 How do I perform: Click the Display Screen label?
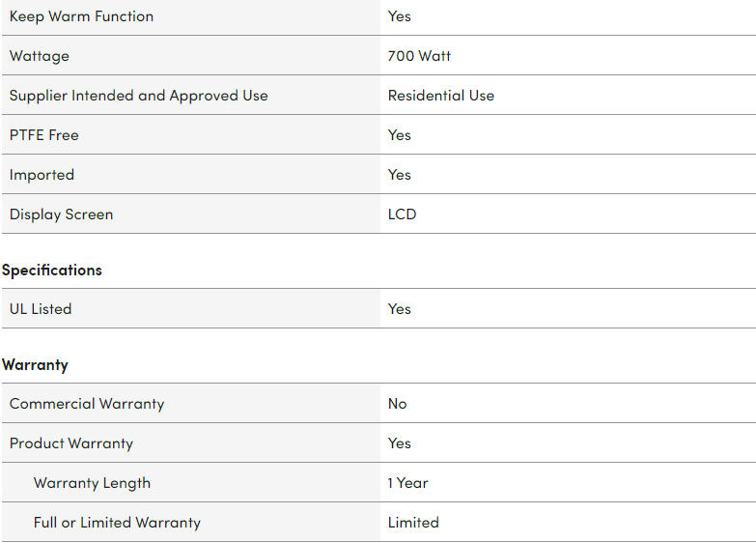[61, 214]
